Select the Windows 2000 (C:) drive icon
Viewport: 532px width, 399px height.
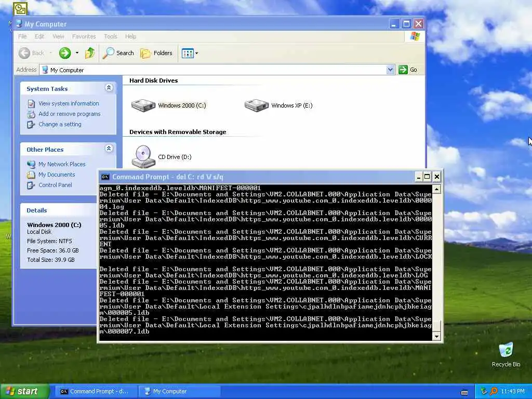coord(143,105)
